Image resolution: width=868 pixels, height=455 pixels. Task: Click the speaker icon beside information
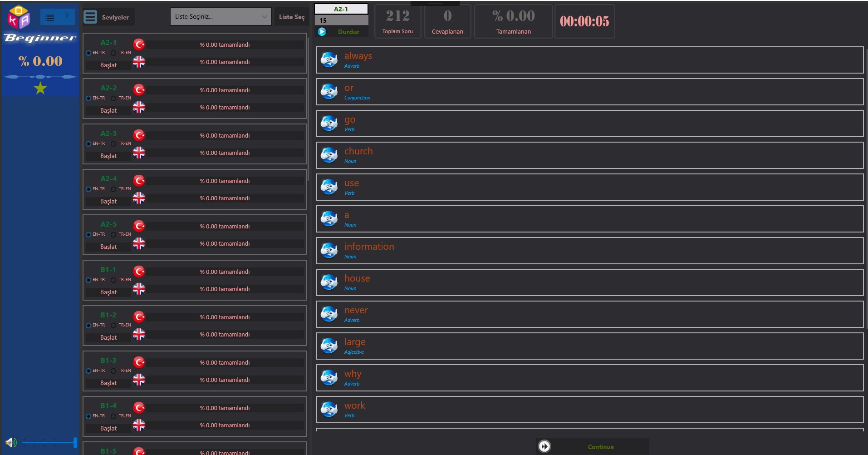point(329,250)
